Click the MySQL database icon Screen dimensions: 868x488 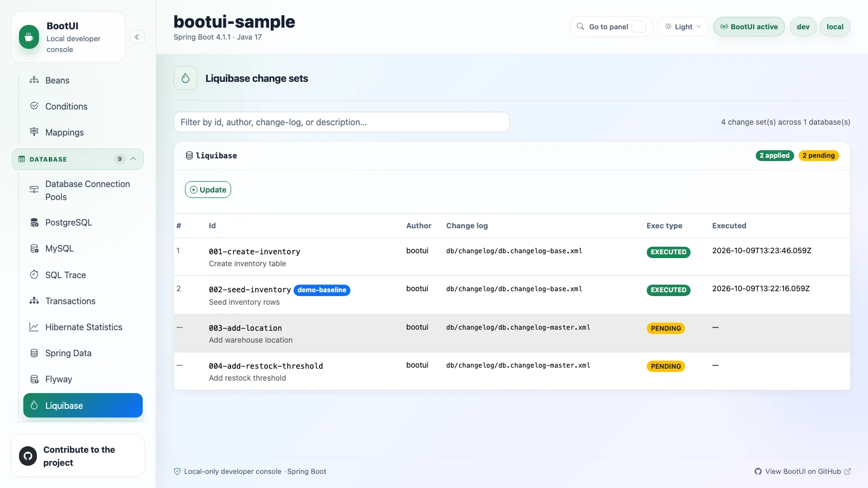point(34,248)
